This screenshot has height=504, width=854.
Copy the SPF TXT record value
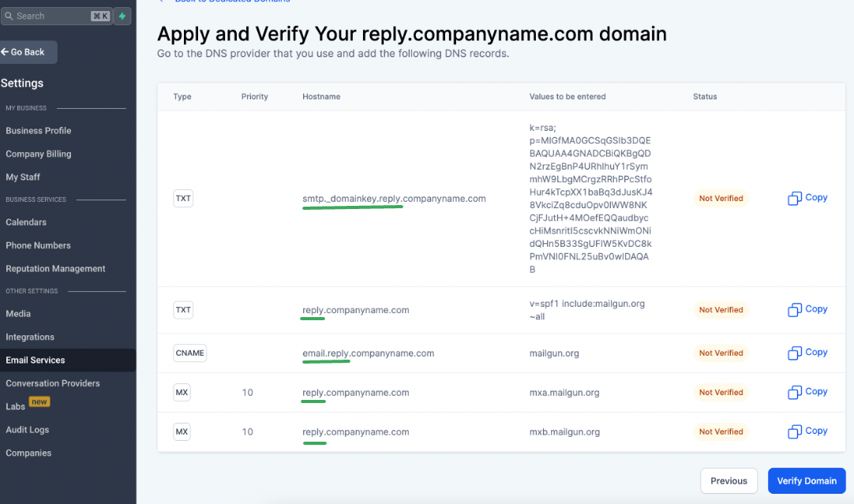click(x=807, y=309)
